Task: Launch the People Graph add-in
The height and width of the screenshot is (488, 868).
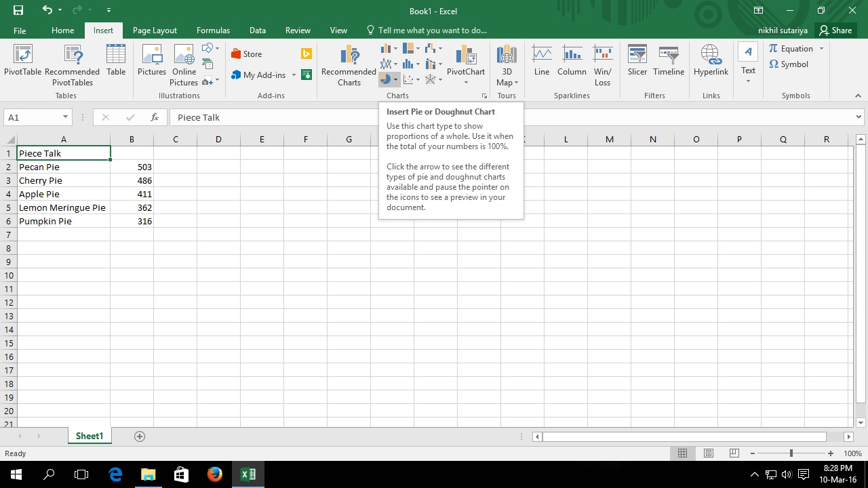Action: 307,75
